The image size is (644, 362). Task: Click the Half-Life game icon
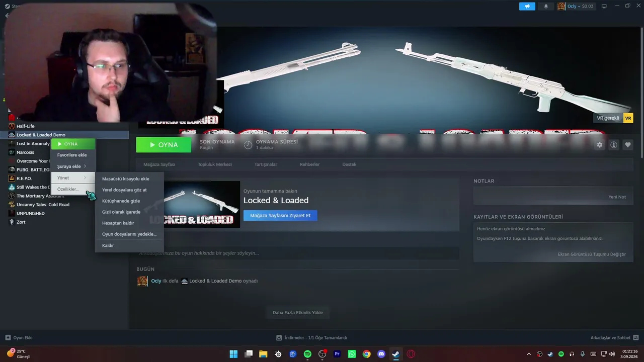coord(12,126)
